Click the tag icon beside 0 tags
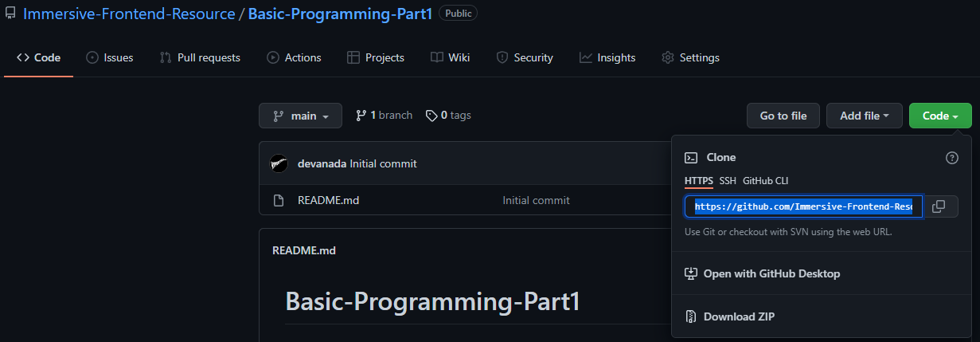980x342 pixels. pyautogui.click(x=431, y=116)
